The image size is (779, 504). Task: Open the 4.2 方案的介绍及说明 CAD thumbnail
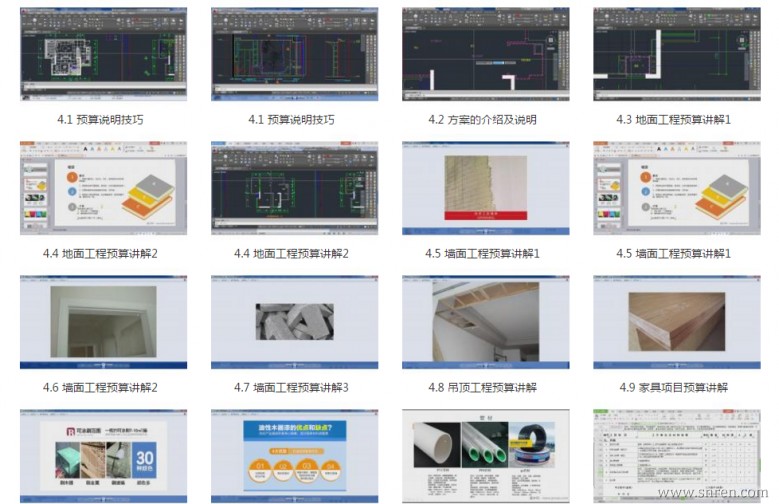click(x=486, y=54)
